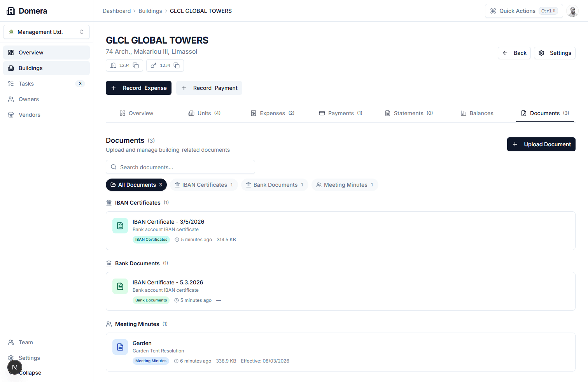Viewport: 588px width, 382px height.
Task: Focus the Search documents field
Action: tap(180, 167)
